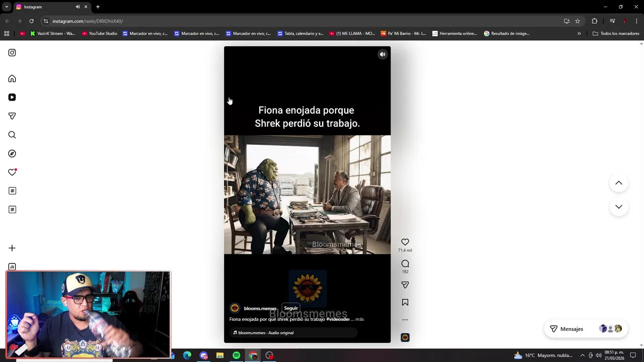Open the install/cast icon in address bar
Image resolution: width=644 pixels, height=362 pixels.
click(567, 21)
